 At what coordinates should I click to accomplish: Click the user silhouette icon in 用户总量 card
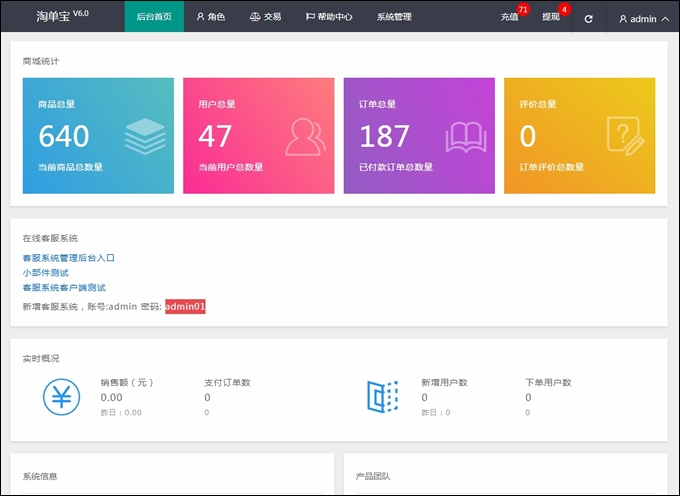click(x=305, y=137)
